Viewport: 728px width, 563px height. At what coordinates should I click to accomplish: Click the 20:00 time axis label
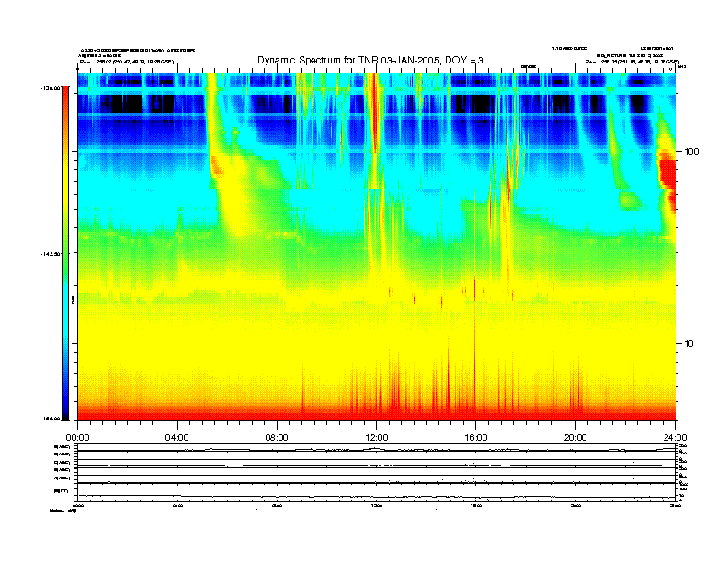[x=575, y=438]
